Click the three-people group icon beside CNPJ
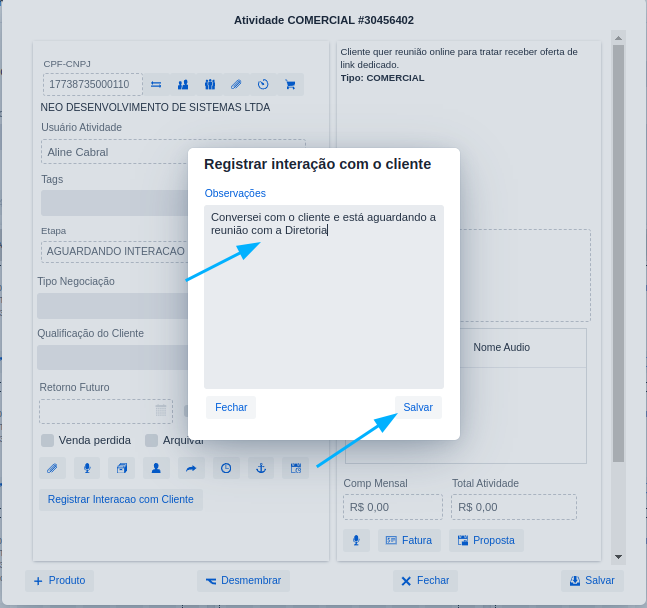The width and height of the screenshot is (647, 608). 210,85
